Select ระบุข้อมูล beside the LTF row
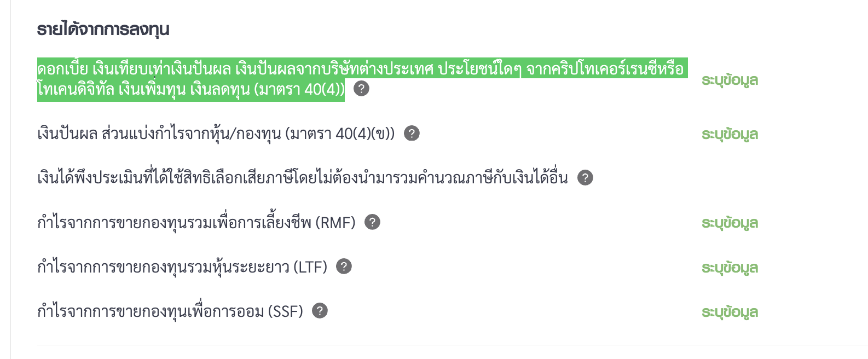 pyautogui.click(x=730, y=268)
